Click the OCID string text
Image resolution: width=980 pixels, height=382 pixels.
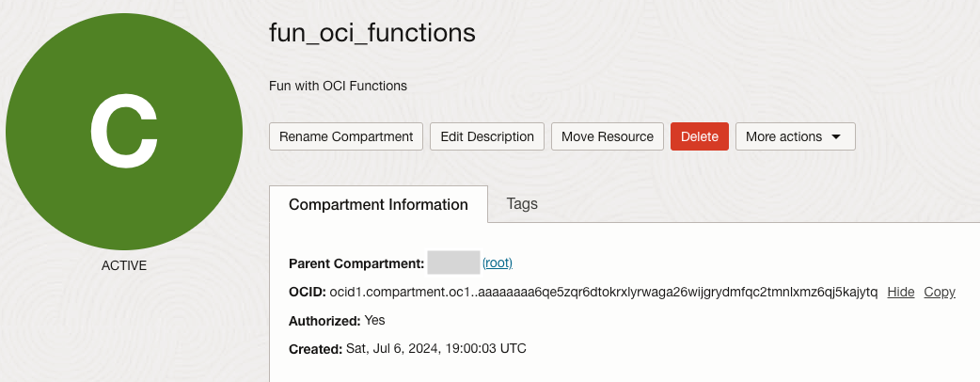(x=603, y=292)
